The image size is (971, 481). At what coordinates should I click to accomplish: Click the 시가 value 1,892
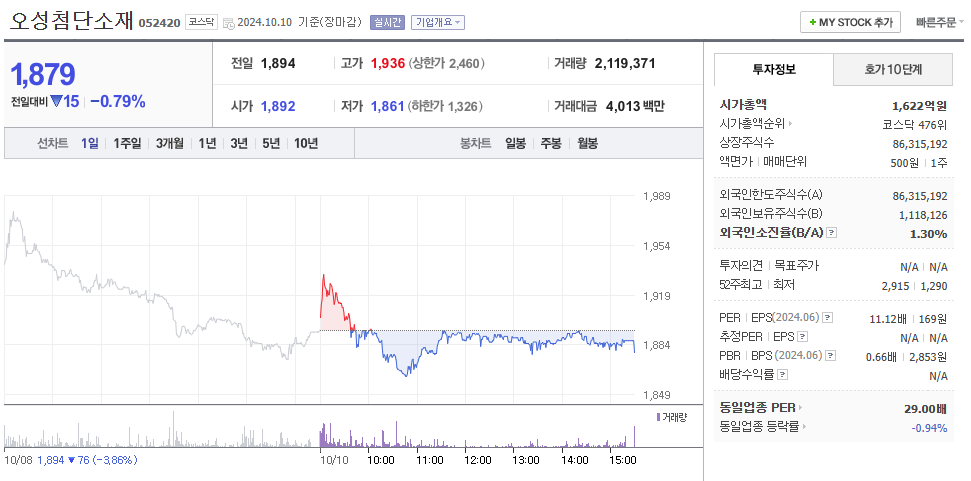click(278, 106)
